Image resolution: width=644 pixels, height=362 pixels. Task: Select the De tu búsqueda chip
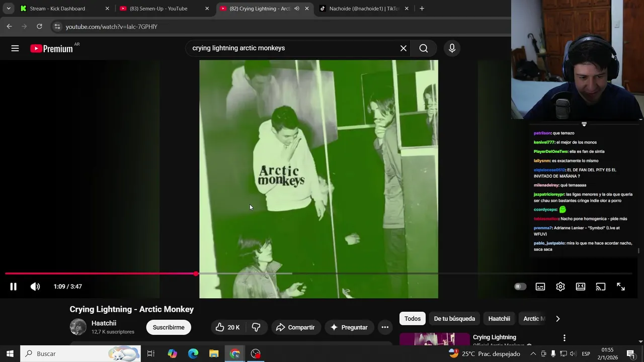[454, 319]
